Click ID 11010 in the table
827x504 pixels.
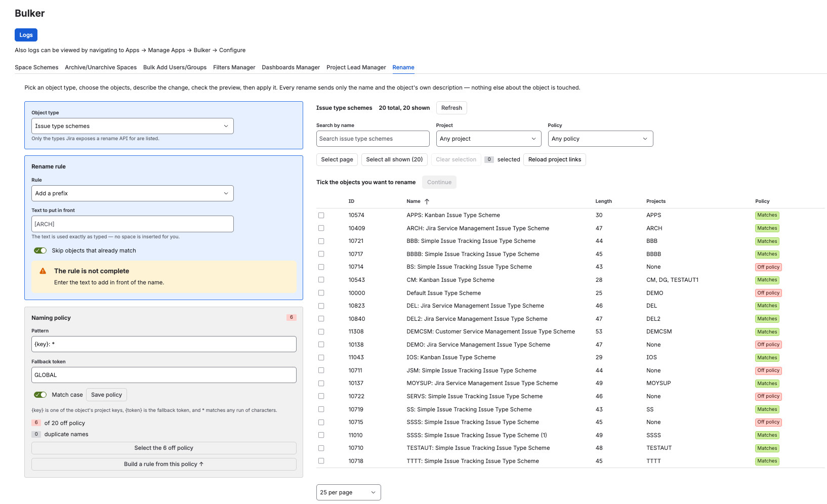355,435
